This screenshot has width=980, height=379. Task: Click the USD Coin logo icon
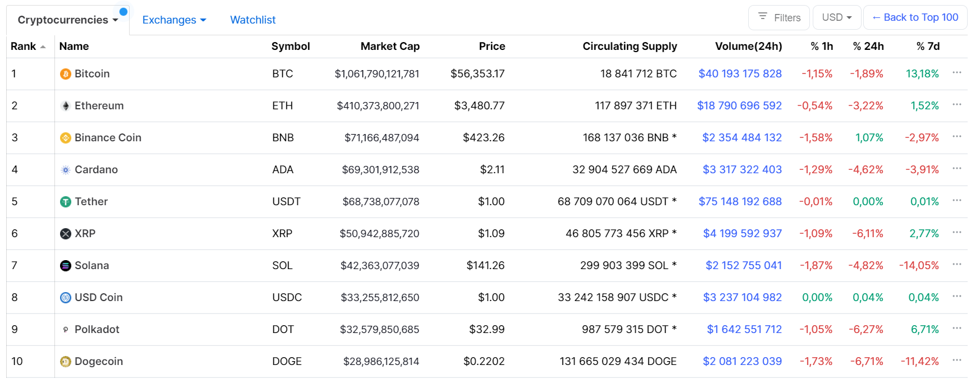(x=66, y=298)
